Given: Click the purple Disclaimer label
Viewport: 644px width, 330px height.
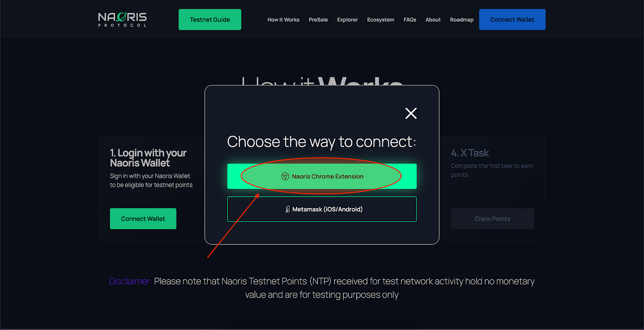Looking at the screenshot, I should click(x=131, y=281).
